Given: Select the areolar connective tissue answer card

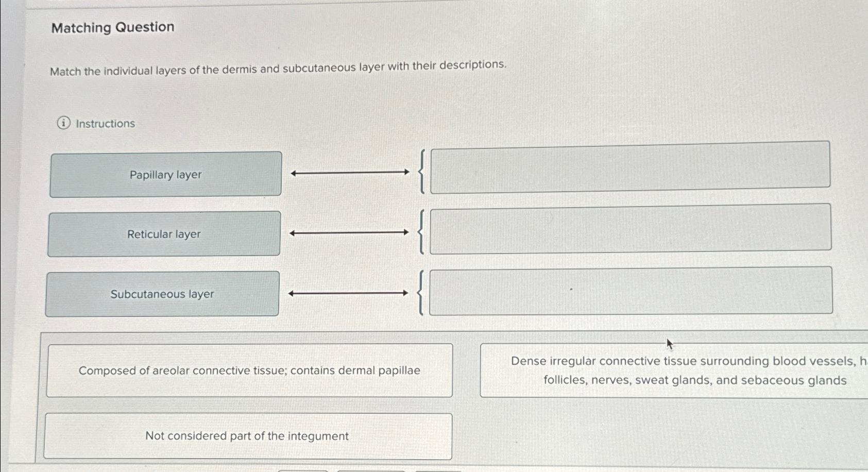Looking at the screenshot, I should click(x=249, y=370).
